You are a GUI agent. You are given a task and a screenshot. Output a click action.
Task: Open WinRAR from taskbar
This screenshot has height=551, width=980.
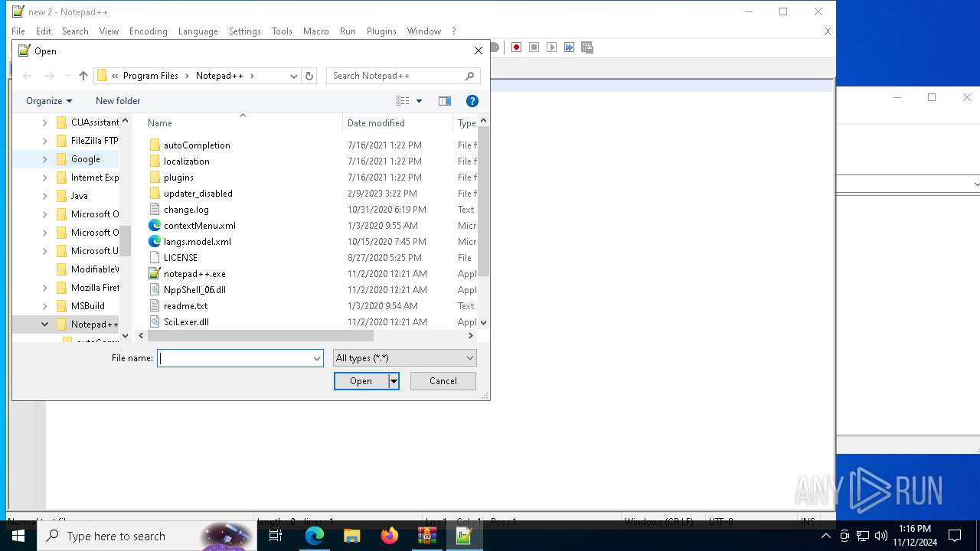[427, 536]
